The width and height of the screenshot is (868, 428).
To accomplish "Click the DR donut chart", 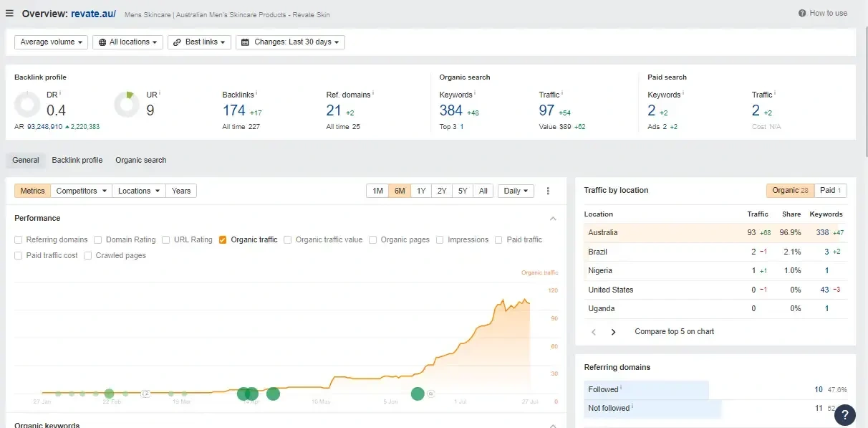I will (x=27, y=105).
